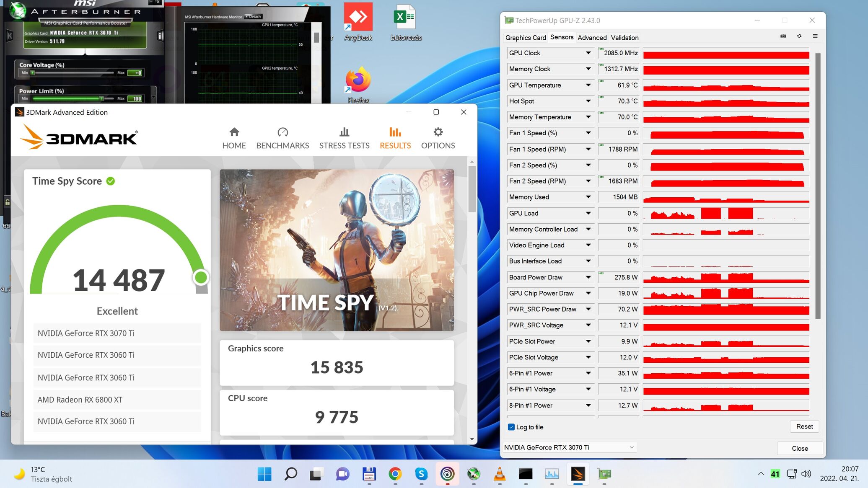Click GPU-Z screenshot camera icon
This screenshot has height=488, width=868.
tap(783, 36)
